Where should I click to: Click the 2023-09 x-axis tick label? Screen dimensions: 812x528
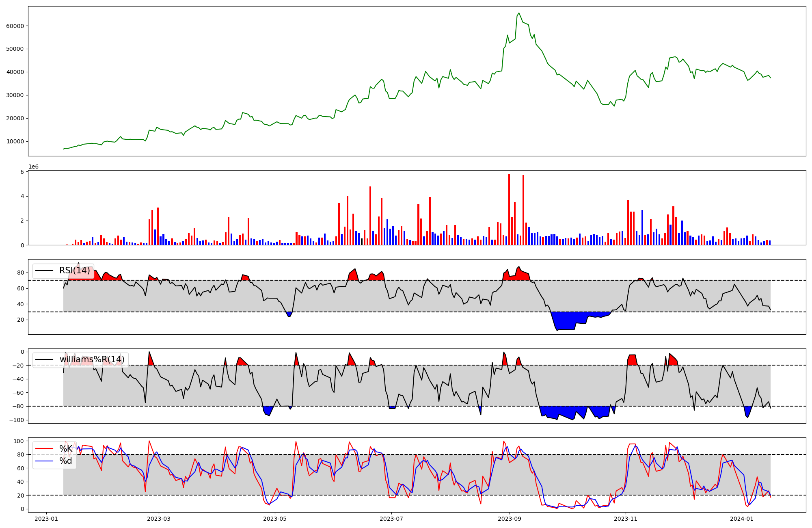509,519
